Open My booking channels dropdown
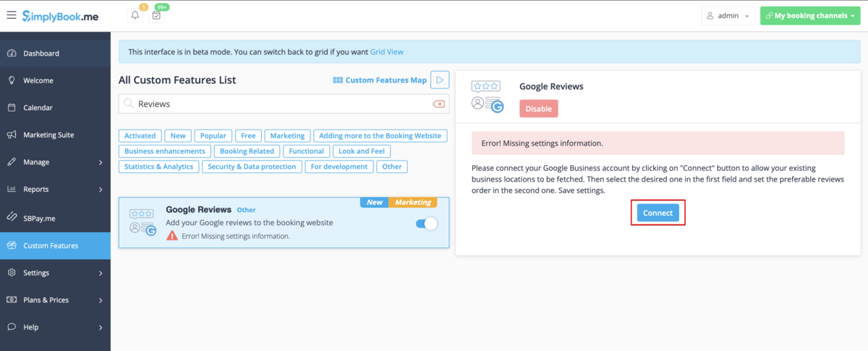 point(809,16)
